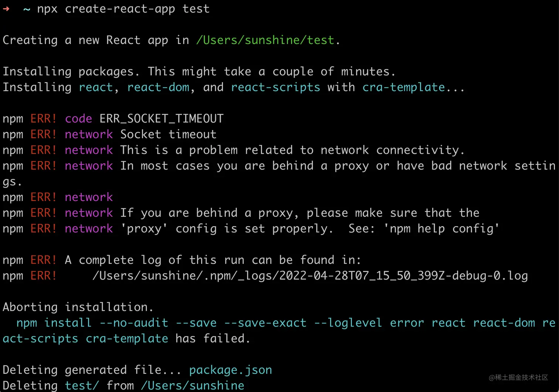Image resolution: width=559 pixels, height=392 pixels.
Task: Click the red prompt arrow
Action: point(6,9)
